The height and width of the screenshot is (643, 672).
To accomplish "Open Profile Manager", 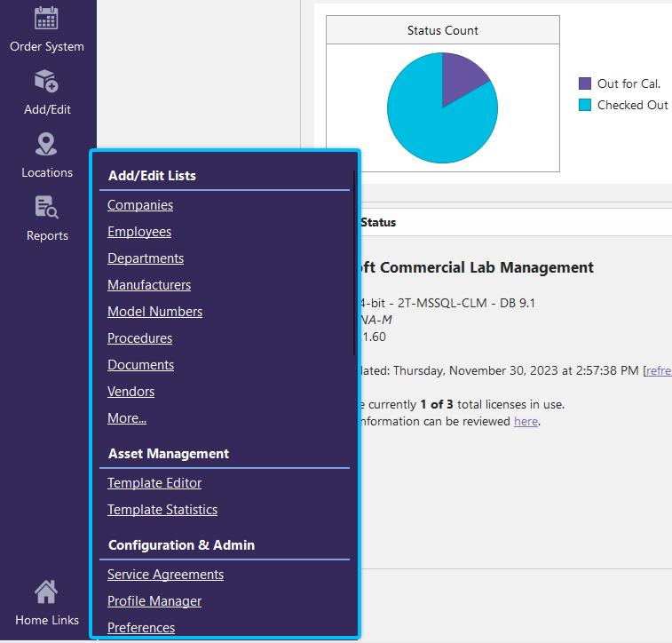I will point(154,601).
